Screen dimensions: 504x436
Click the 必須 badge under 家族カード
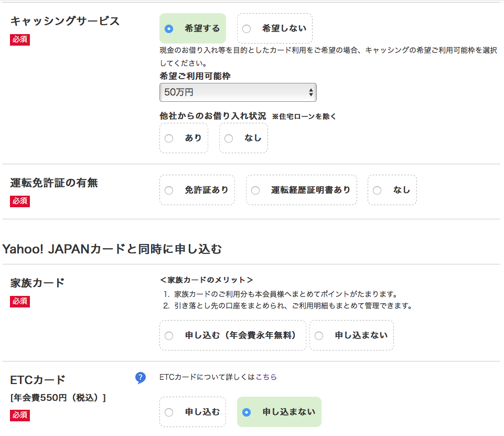pos(20,301)
